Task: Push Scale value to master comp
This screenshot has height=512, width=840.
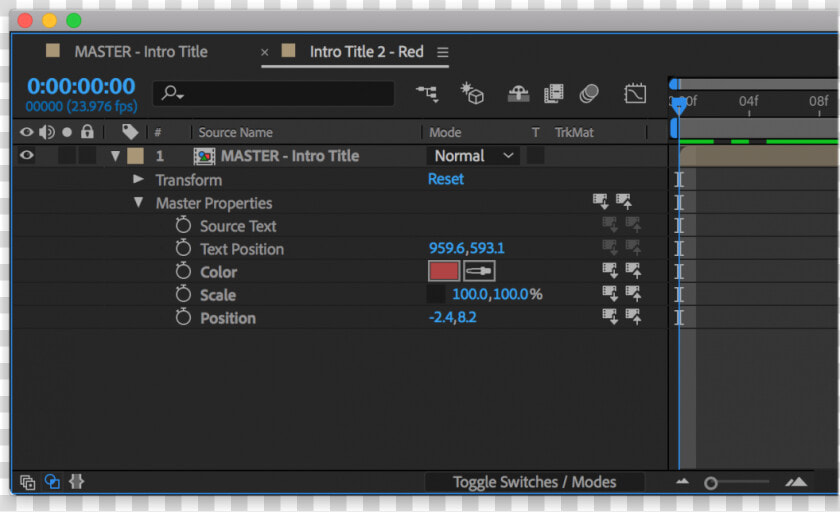Action: coord(633,294)
